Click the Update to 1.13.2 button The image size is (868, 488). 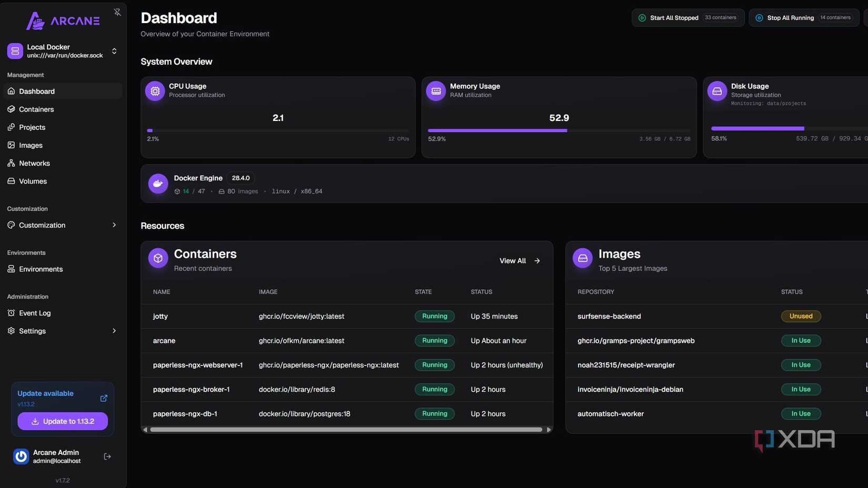(x=62, y=421)
